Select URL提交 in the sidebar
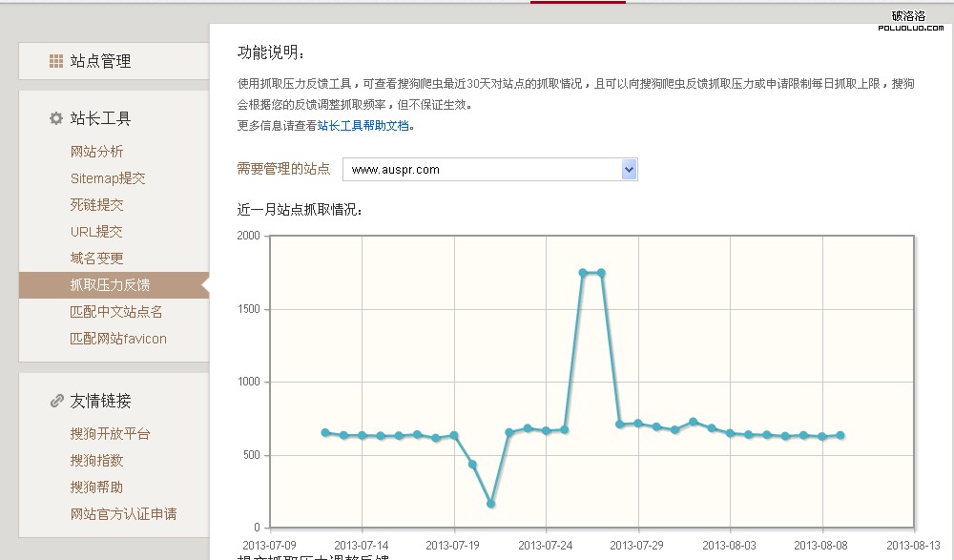Image resolution: width=954 pixels, height=560 pixels. point(96,232)
